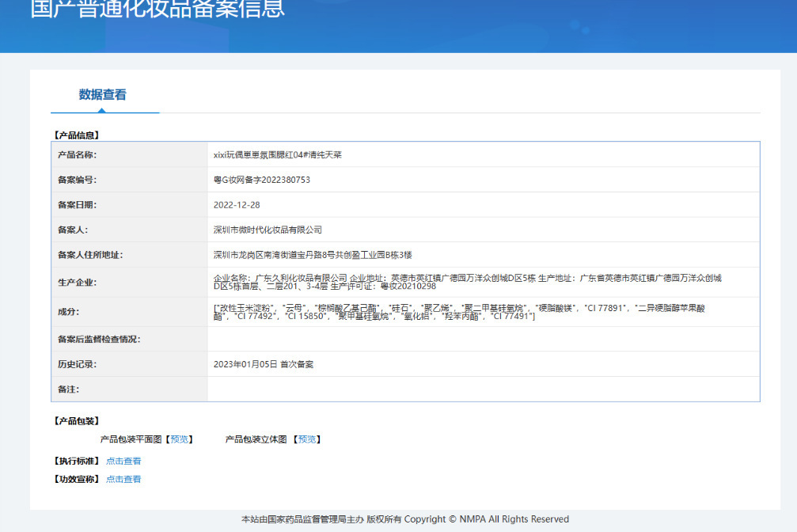
Task: Click the 备案后监督检查情况 row label
Action: 99,340
